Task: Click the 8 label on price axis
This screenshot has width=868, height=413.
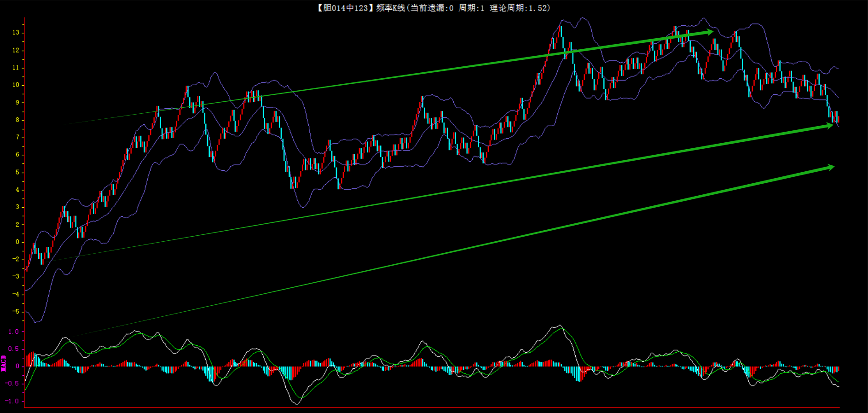Action: [x=17, y=120]
